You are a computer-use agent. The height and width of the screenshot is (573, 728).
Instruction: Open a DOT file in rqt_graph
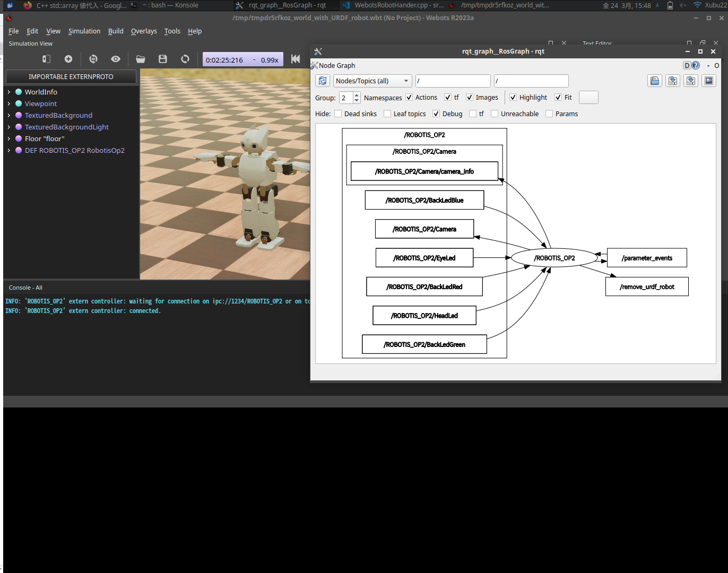pyautogui.click(x=655, y=81)
